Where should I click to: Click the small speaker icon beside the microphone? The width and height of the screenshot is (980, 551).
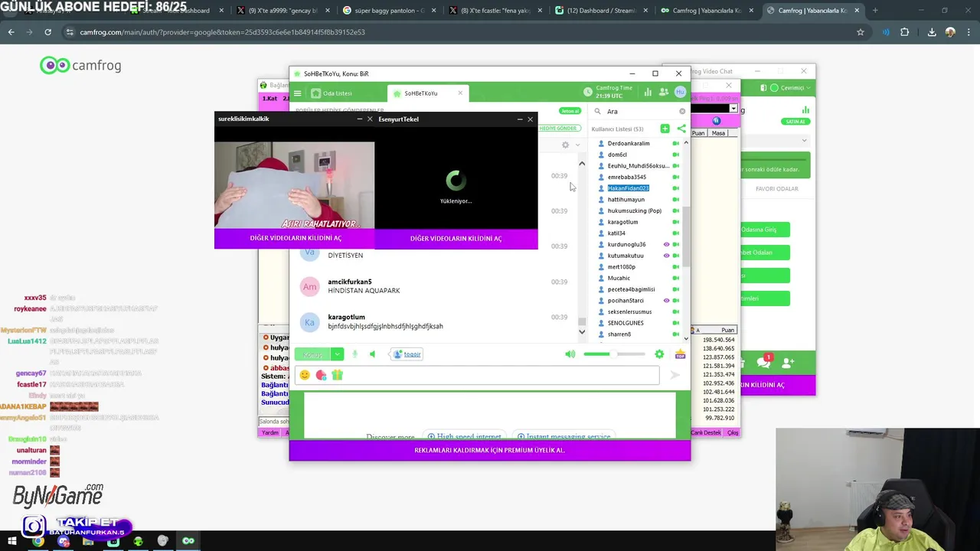coord(373,354)
